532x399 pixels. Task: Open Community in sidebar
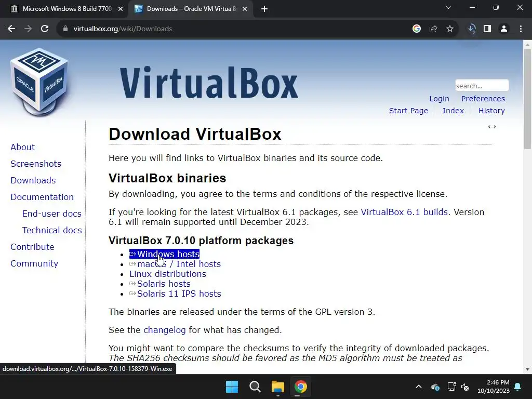[x=34, y=263]
